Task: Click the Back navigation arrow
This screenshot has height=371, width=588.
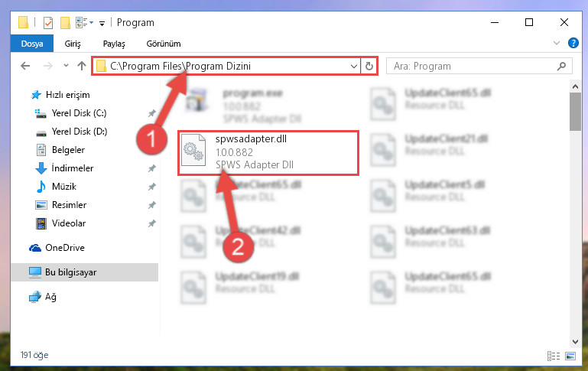Action: tap(25, 66)
